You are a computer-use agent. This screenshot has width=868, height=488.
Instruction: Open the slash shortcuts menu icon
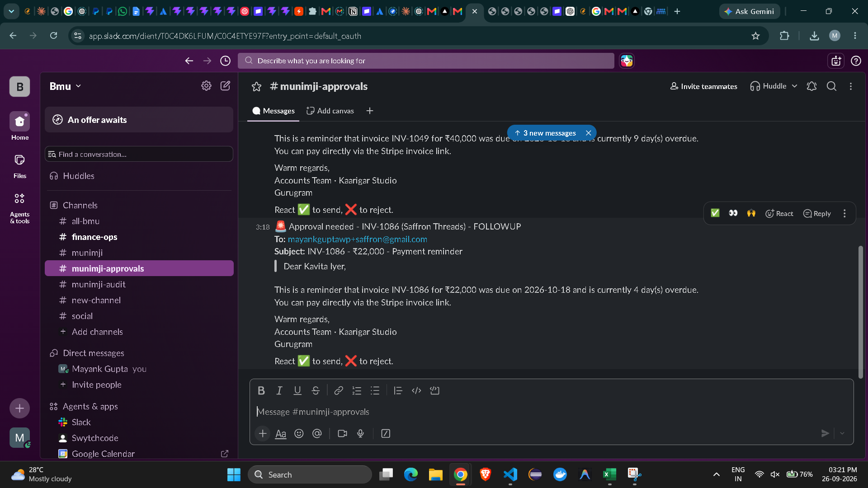[x=386, y=433]
